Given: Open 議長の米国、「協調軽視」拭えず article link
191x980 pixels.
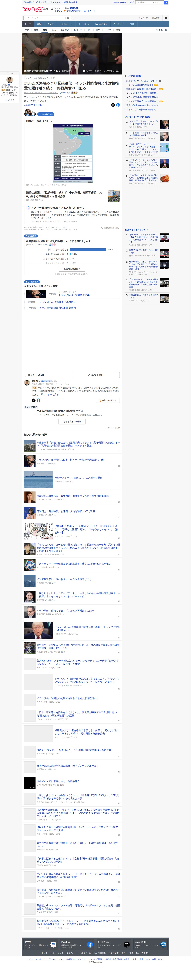Looking at the screenshot, I should 64,194.
